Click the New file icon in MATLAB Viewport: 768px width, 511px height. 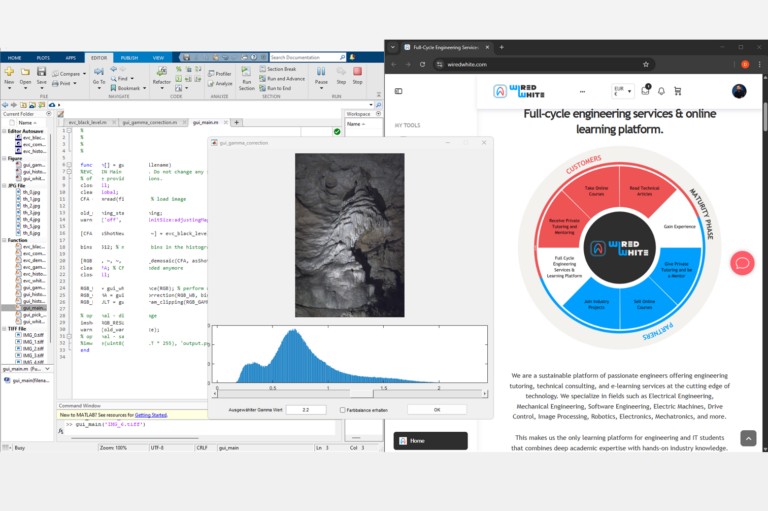coord(9,72)
